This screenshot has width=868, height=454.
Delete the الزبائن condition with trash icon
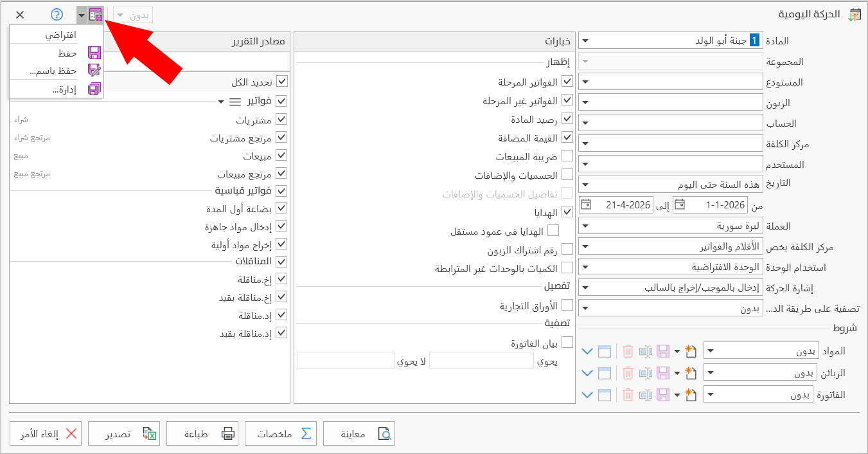point(628,373)
